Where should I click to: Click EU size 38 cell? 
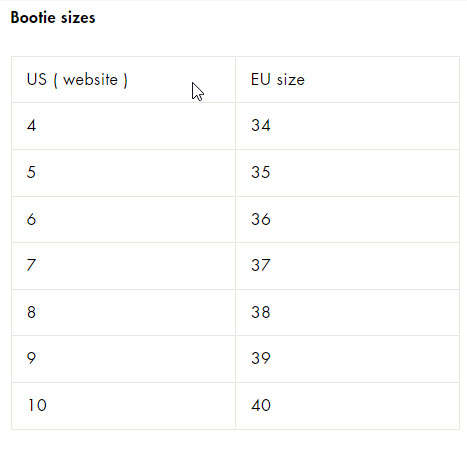[348, 312]
